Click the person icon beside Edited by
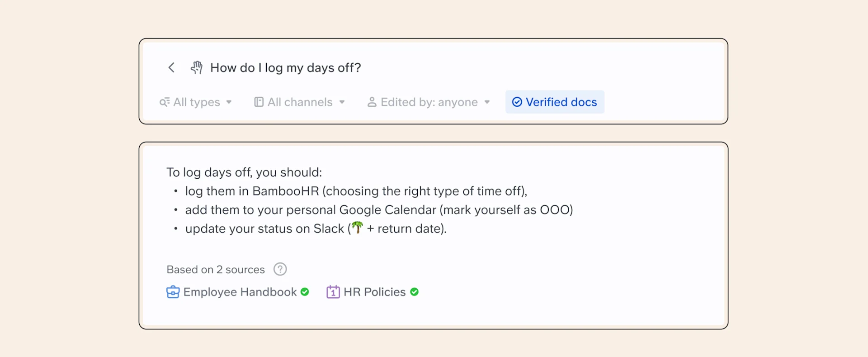This screenshot has width=868, height=357. pos(372,102)
